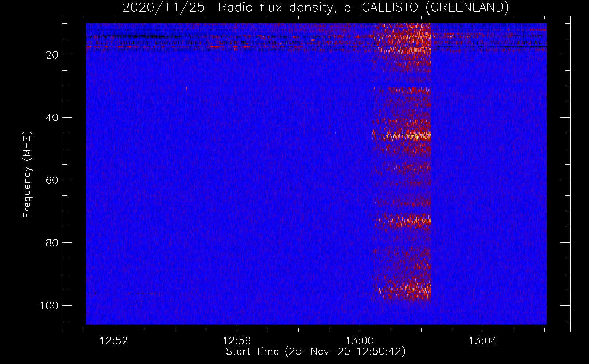Click the 80 MHz frequency label
The width and height of the screenshot is (589, 364).
point(52,243)
